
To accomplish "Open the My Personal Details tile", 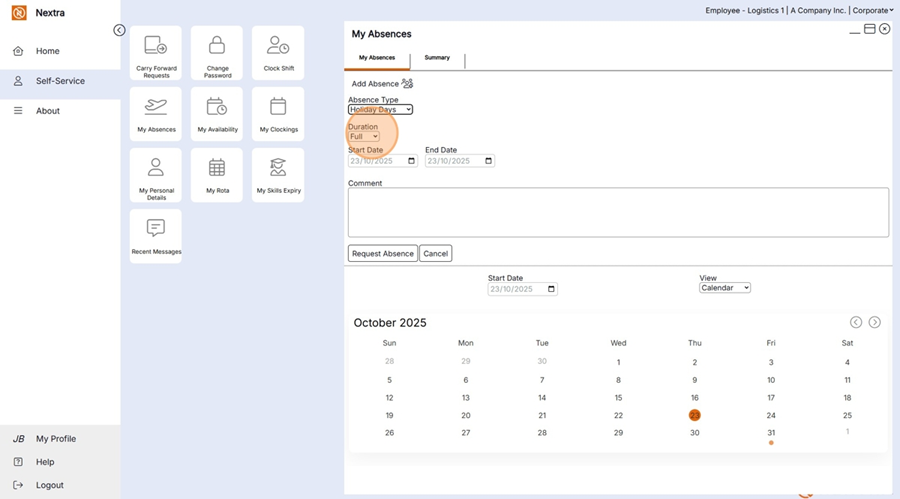I will click(x=156, y=175).
